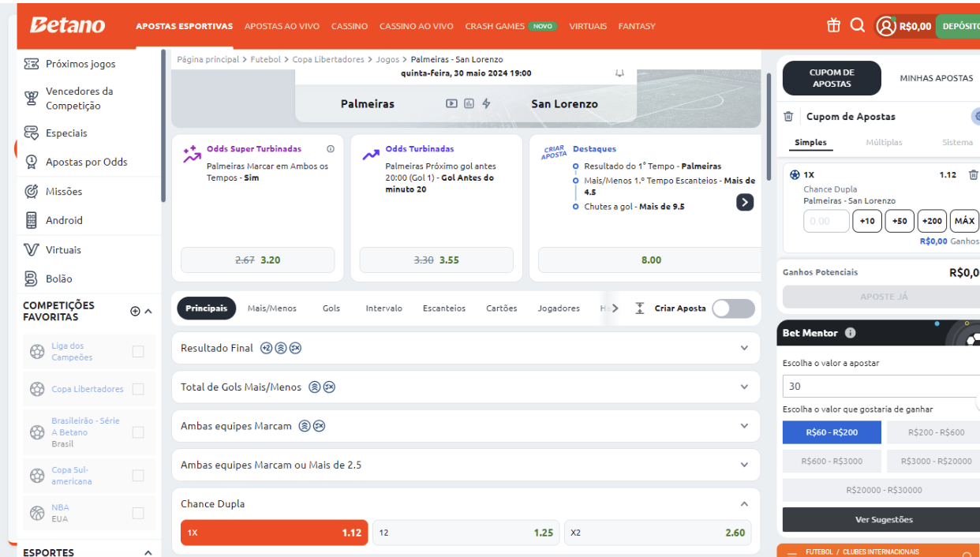
Task: Select the Múltiplas bet slip tab
Action: click(884, 143)
